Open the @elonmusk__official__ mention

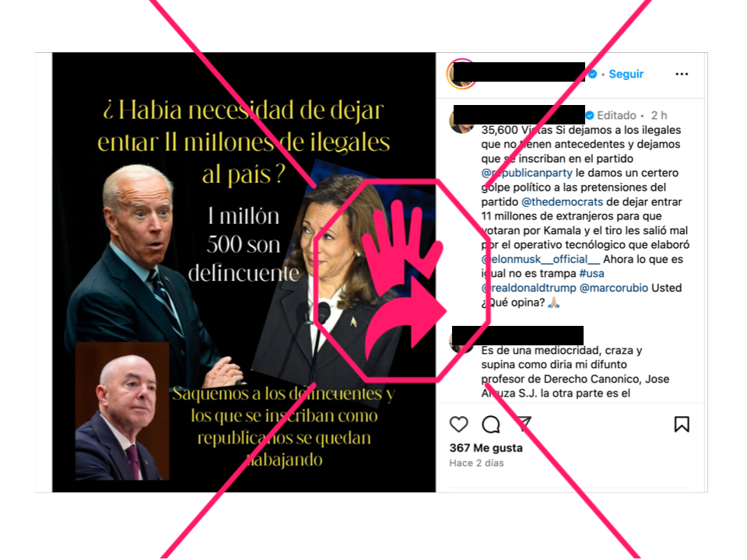click(541, 259)
